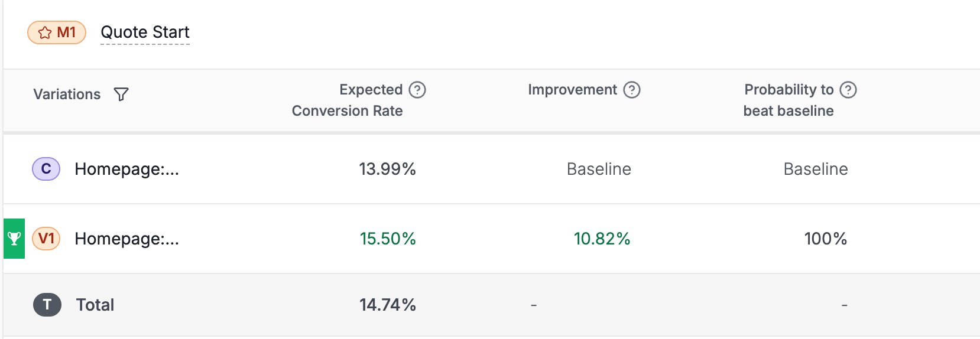Click the control Homepage variation name
Image resolution: width=980 pixels, height=339 pixels.
coord(126,169)
